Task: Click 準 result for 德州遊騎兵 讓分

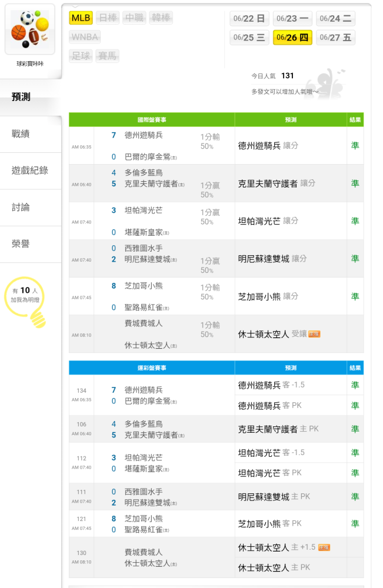Action: 355,145
